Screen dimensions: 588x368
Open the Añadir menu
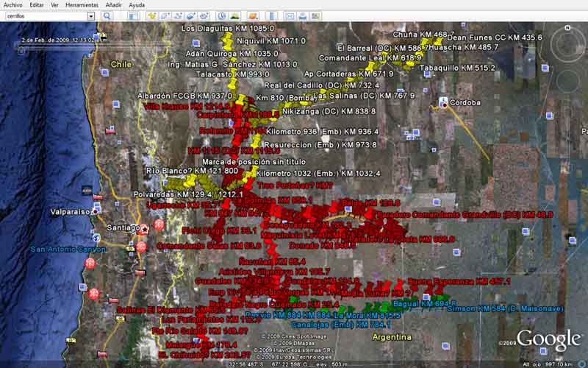click(114, 5)
